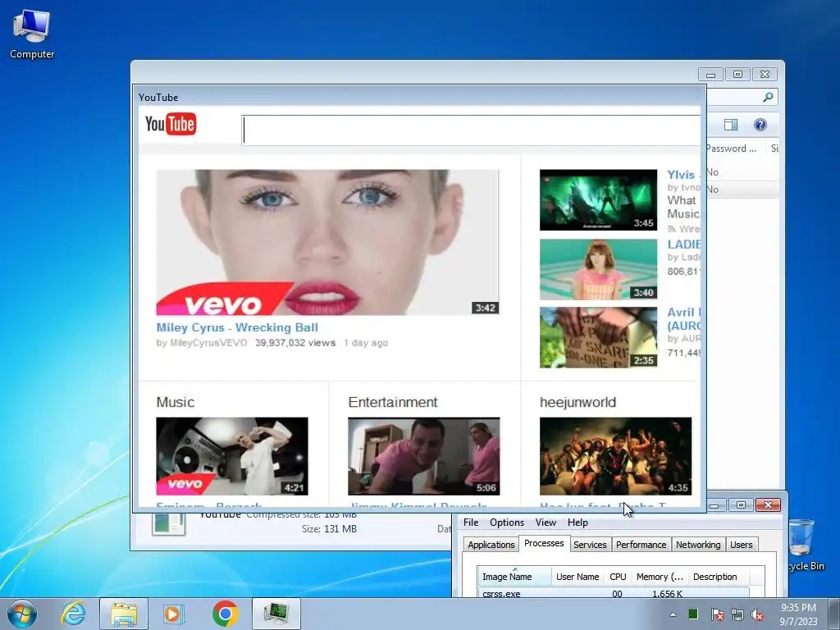
Task: Click the YouTube logo
Action: pos(171,124)
